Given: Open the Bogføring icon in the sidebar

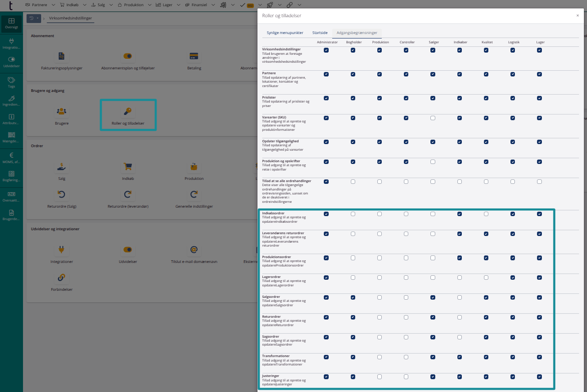Looking at the screenshot, I should pyautogui.click(x=12, y=174).
